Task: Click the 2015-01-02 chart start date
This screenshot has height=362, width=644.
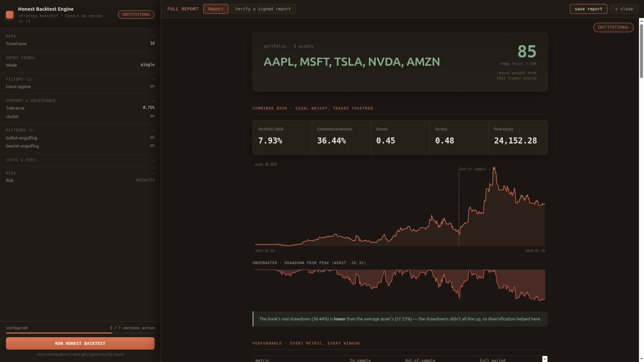Action: click(265, 251)
